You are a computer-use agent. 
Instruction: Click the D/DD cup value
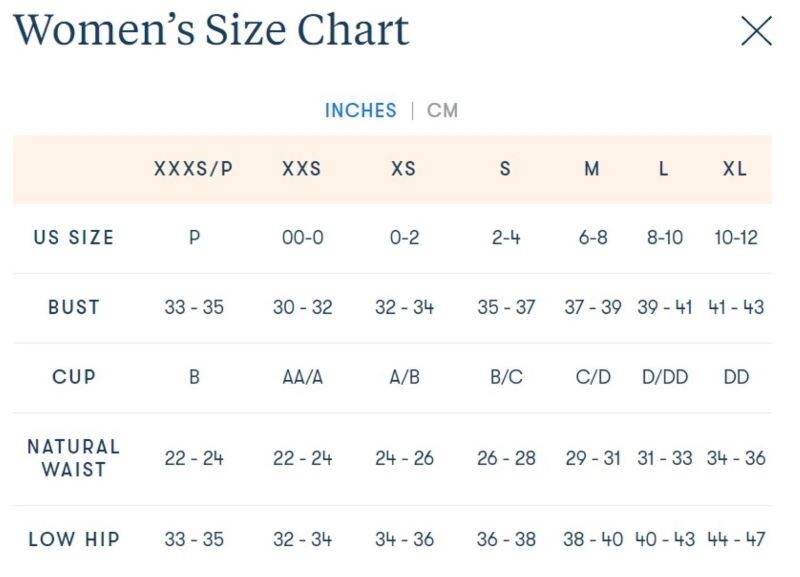664,377
